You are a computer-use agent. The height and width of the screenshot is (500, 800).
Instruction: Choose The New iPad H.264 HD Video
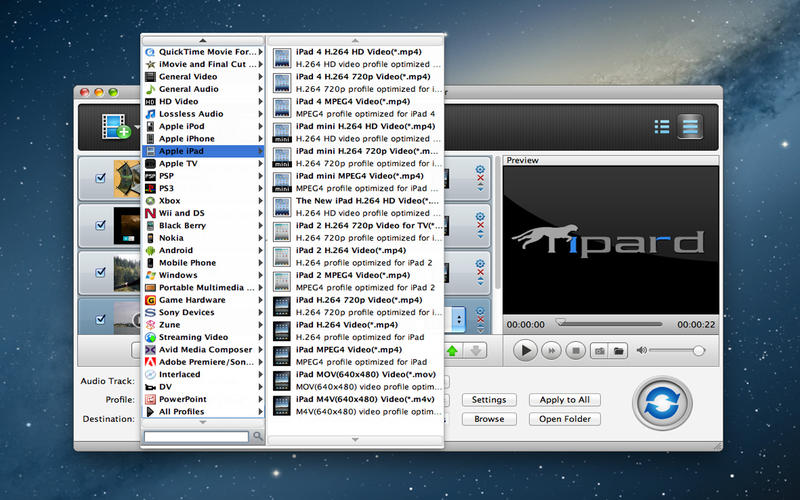(x=356, y=207)
